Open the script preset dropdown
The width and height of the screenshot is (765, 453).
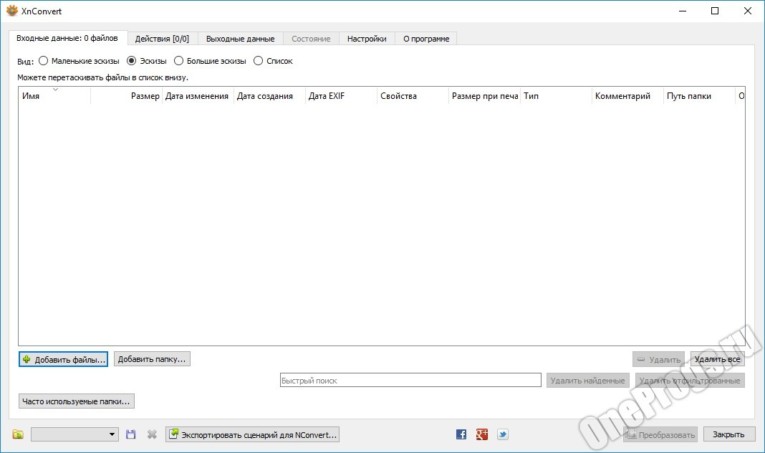point(75,434)
